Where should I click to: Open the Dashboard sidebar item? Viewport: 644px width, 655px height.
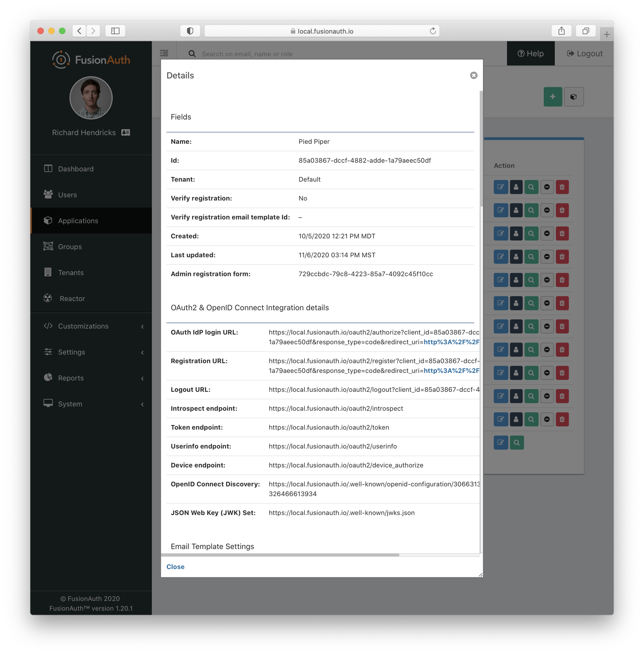[x=91, y=169]
